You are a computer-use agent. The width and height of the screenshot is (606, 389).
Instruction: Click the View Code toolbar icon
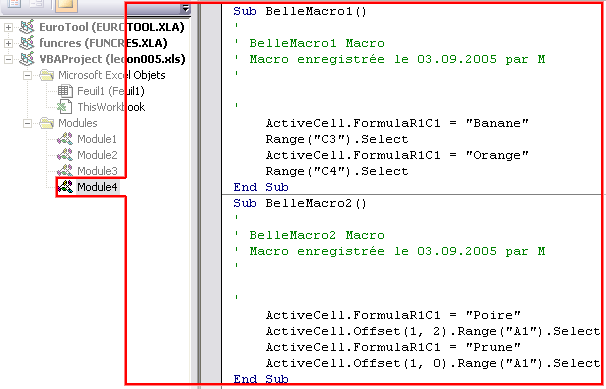pos(15,3)
